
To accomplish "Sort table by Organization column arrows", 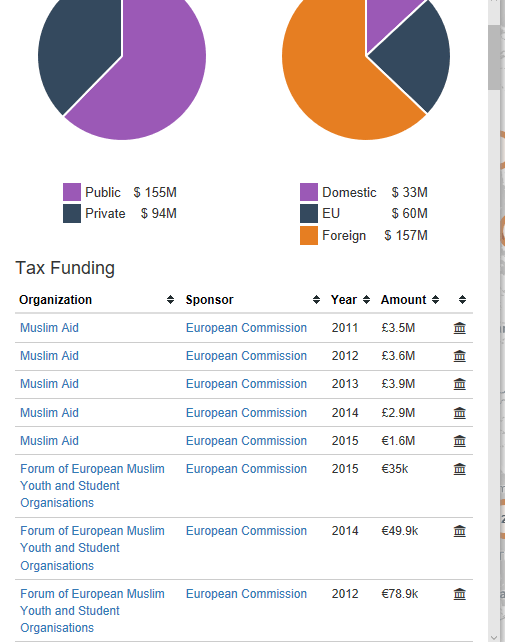I will (x=170, y=300).
